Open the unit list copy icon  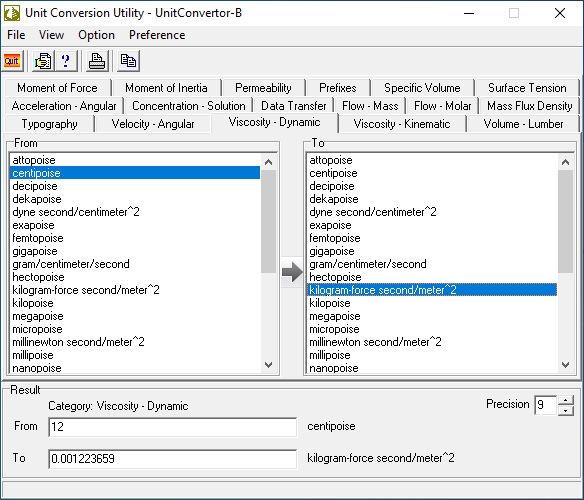click(43, 61)
